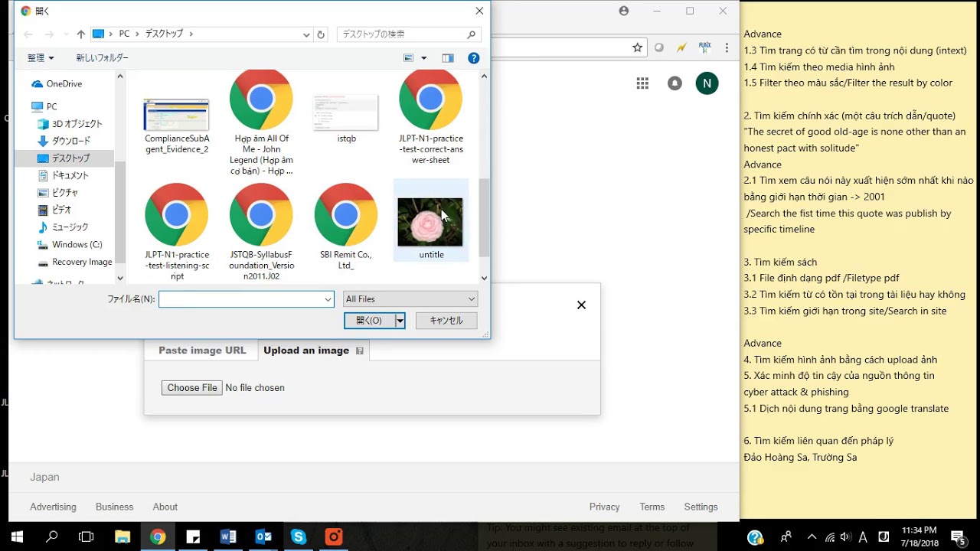
Task: Go up one folder level
Action: (x=80, y=34)
